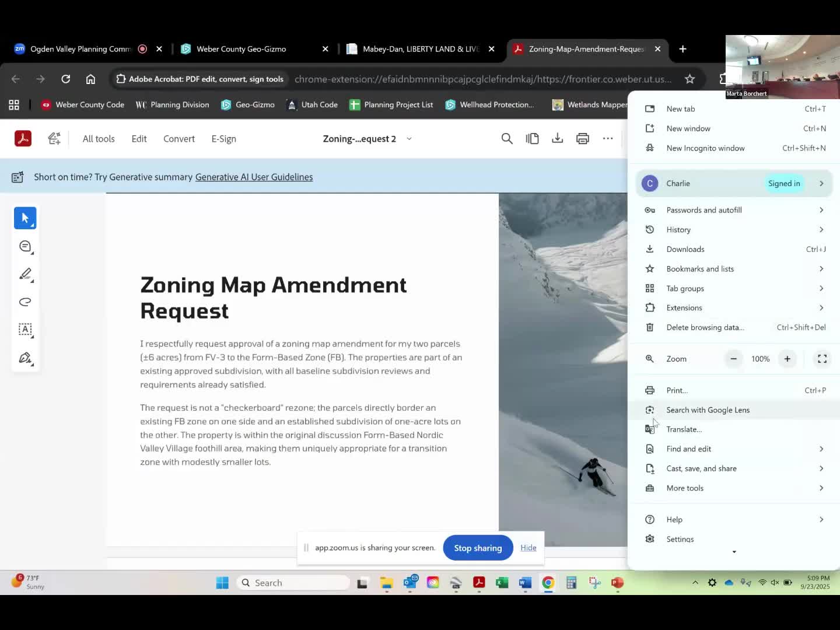Screen dimensions: 840x630
Task: Open Adobe Acrobat from the taskbar
Action: (479, 583)
